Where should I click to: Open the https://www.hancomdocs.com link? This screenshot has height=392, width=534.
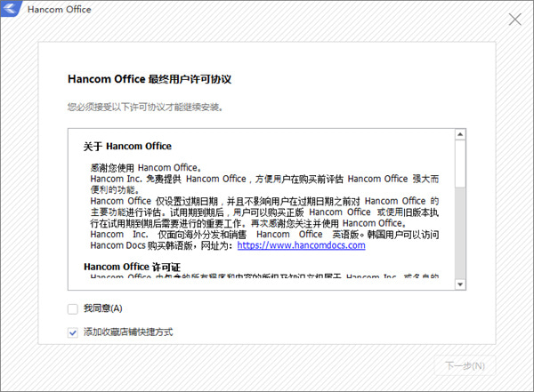(x=301, y=245)
